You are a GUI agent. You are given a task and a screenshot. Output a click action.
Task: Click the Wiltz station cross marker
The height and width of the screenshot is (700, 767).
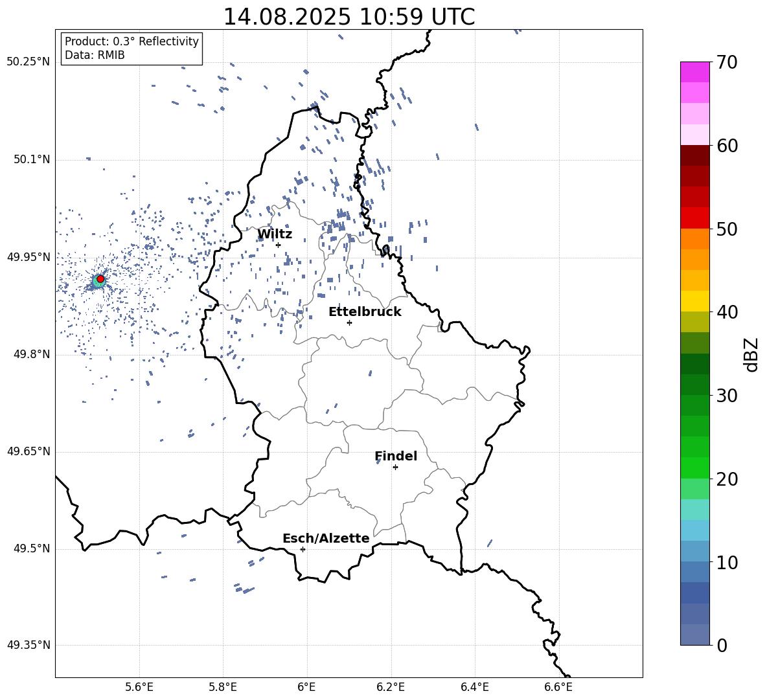coord(279,245)
